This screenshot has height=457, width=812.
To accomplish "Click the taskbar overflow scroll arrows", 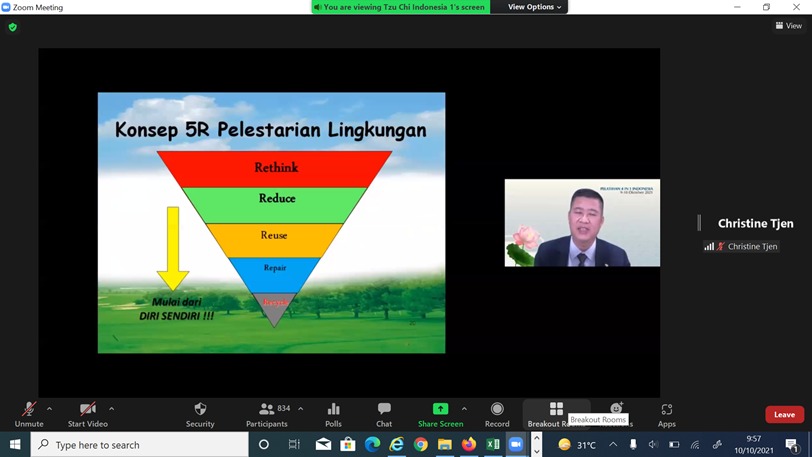I will (536, 445).
